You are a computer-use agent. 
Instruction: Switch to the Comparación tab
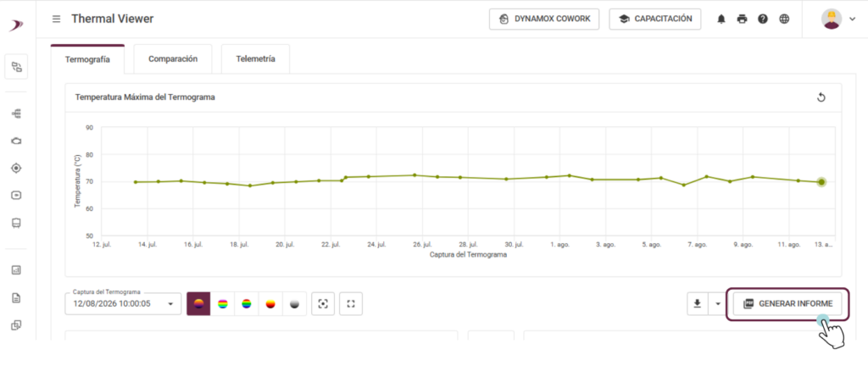[173, 59]
